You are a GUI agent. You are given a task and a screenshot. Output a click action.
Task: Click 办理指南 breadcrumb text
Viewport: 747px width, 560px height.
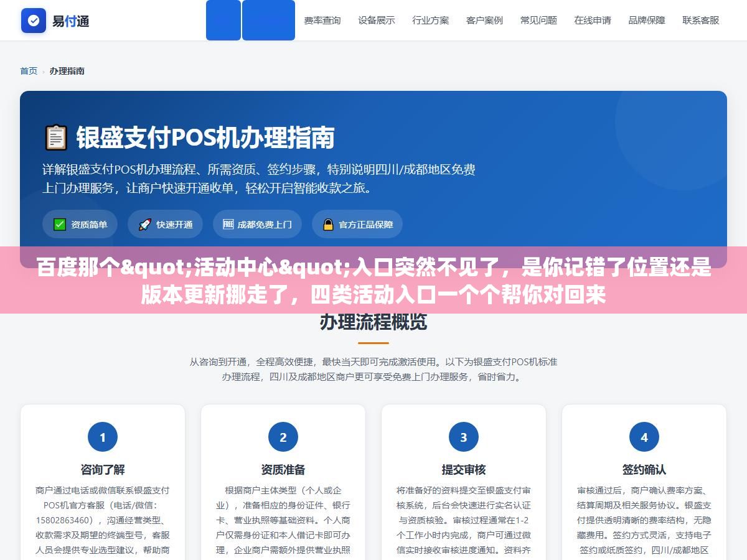[67, 71]
